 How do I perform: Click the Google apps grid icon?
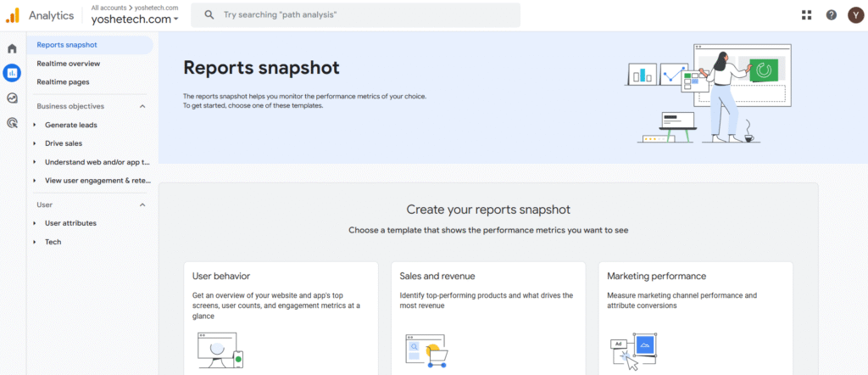(x=806, y=15)
